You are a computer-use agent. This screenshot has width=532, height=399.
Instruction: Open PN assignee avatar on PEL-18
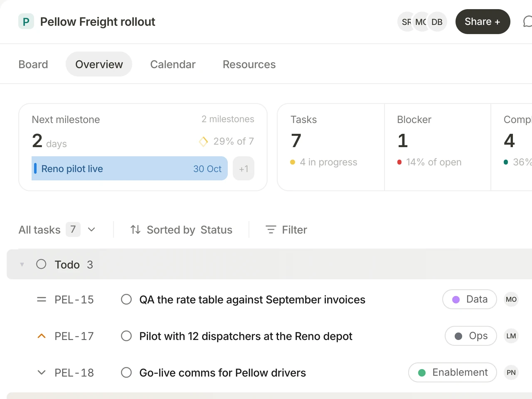[x=511, y=372]
